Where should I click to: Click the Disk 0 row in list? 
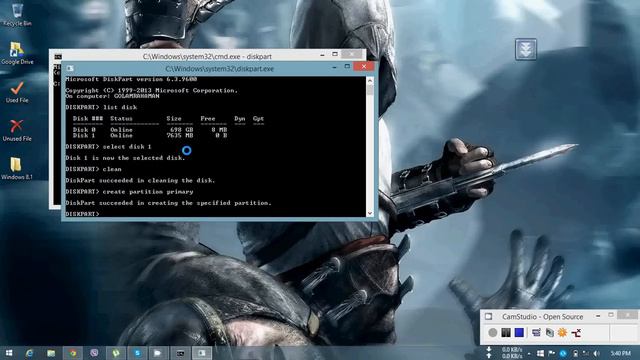click(x=150, y=130)
